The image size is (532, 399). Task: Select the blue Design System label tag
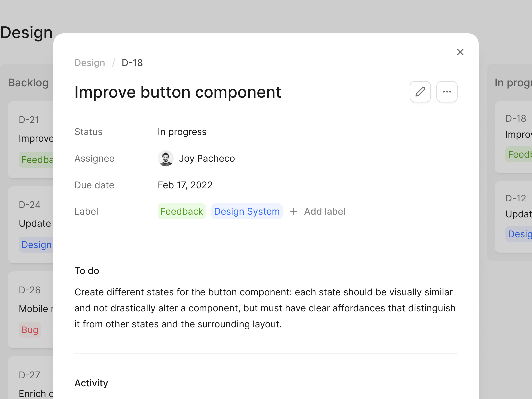click(247, 211)
